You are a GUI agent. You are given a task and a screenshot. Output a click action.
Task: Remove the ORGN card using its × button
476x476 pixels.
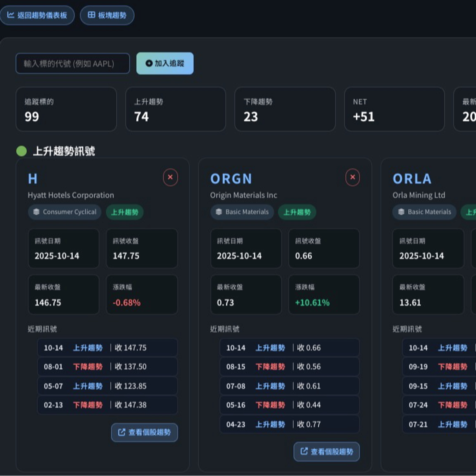coord(352,177)
